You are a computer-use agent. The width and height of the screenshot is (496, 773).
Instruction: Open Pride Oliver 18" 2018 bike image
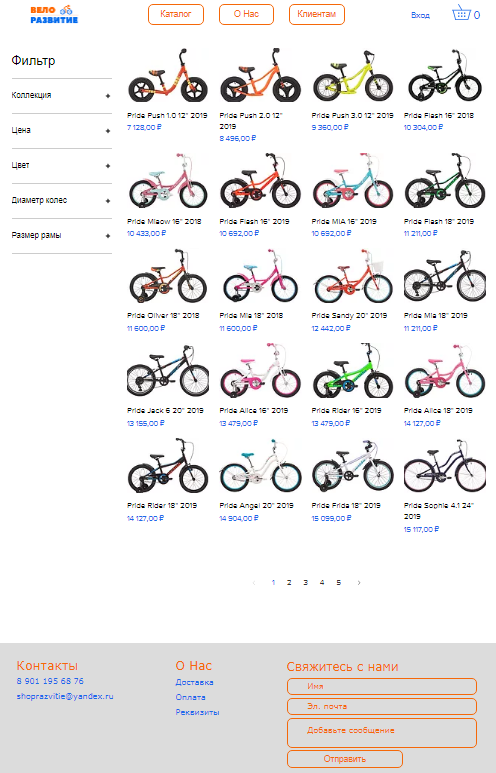tap(168, 276)
